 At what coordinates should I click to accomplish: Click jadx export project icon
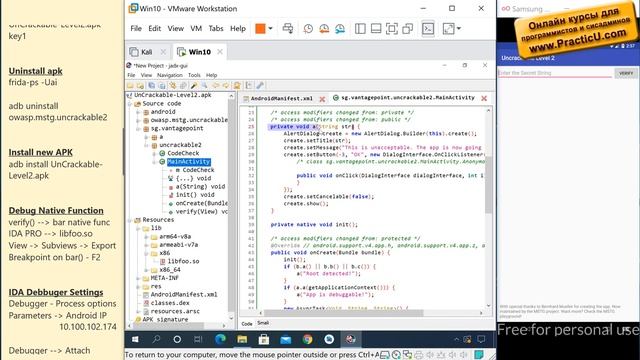tap(162, 85)
